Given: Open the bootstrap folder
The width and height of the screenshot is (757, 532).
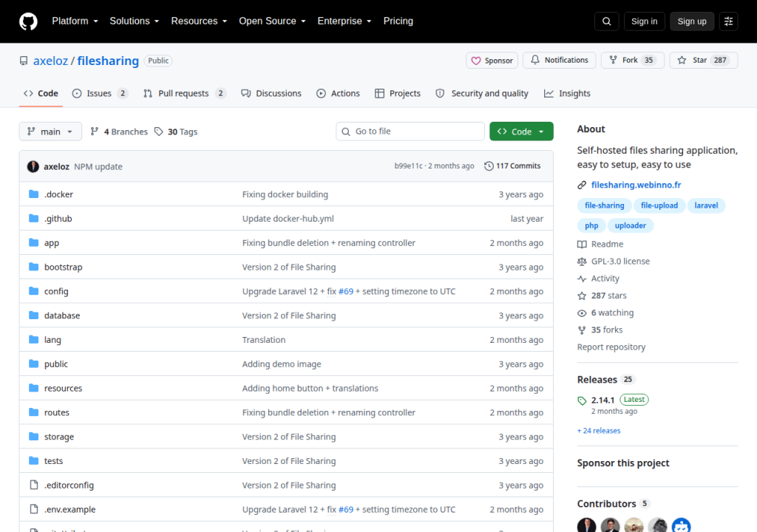Looking at the screenshot, I should tap(64, 267).
